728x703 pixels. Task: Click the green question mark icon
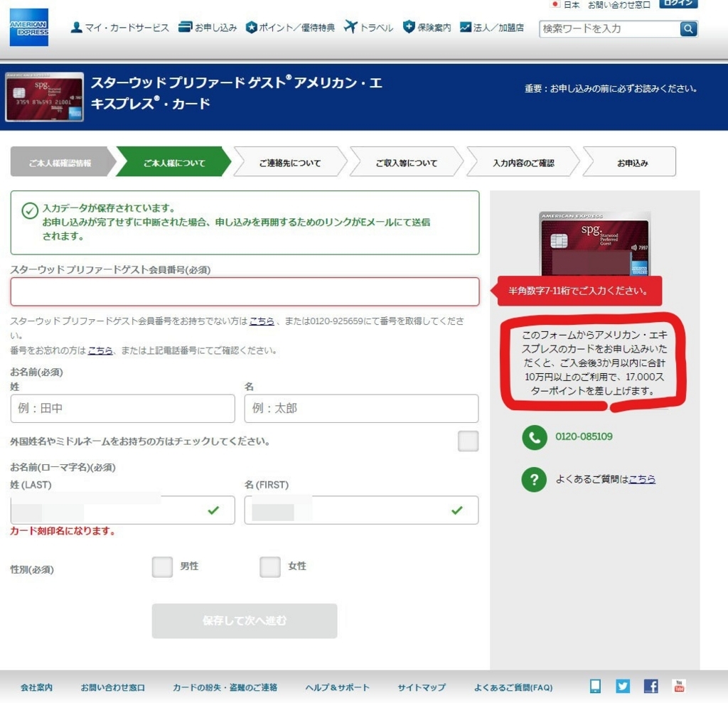click(x=534, y=479)
